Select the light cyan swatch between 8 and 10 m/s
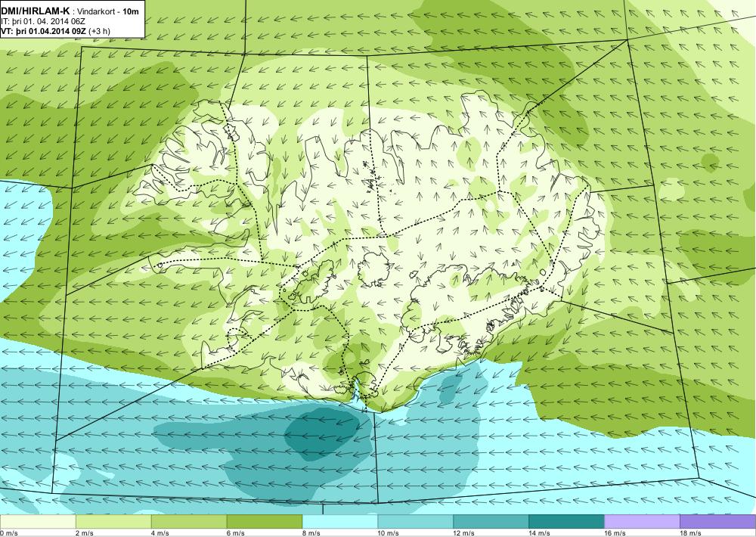 pos(340,522)
